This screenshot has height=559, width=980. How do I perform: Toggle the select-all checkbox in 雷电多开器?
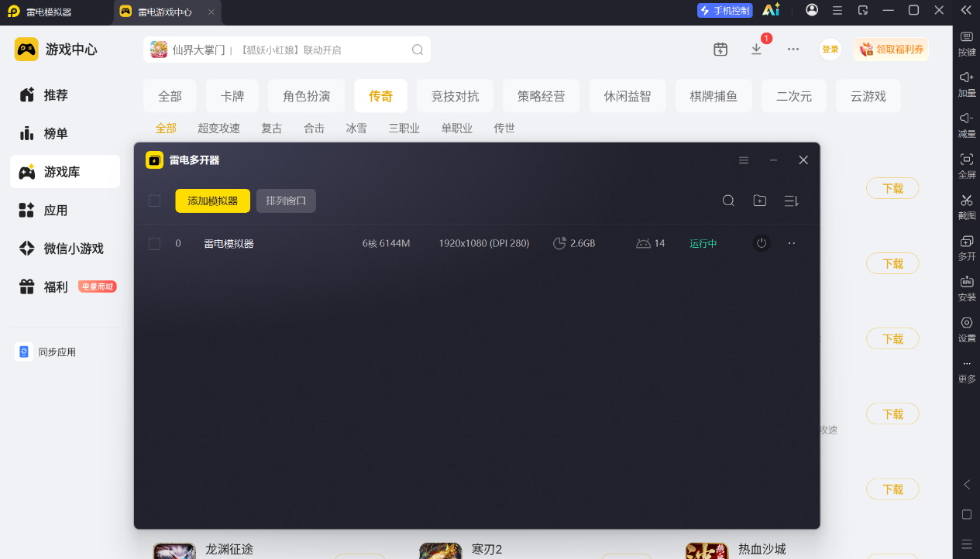(154, 201)
